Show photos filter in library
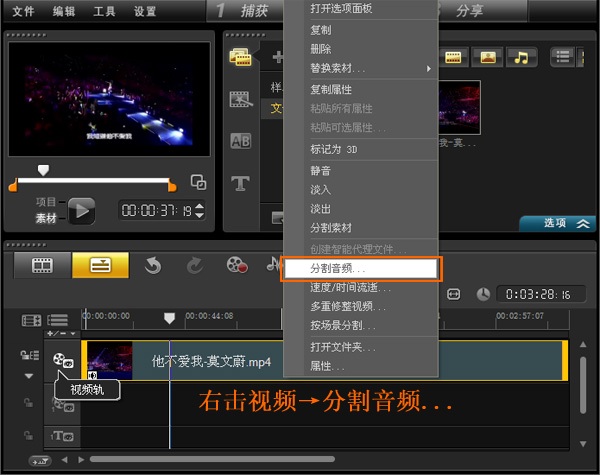 [x=488, y=57]
